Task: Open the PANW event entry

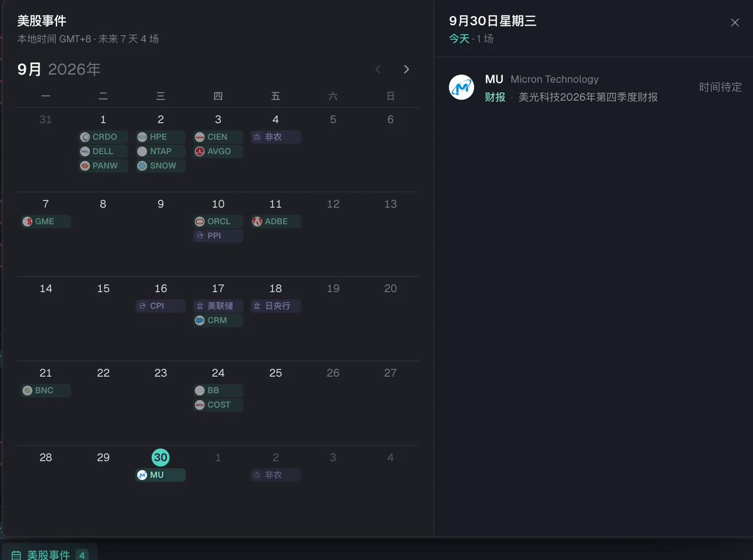Action: [x=103, y=166]
